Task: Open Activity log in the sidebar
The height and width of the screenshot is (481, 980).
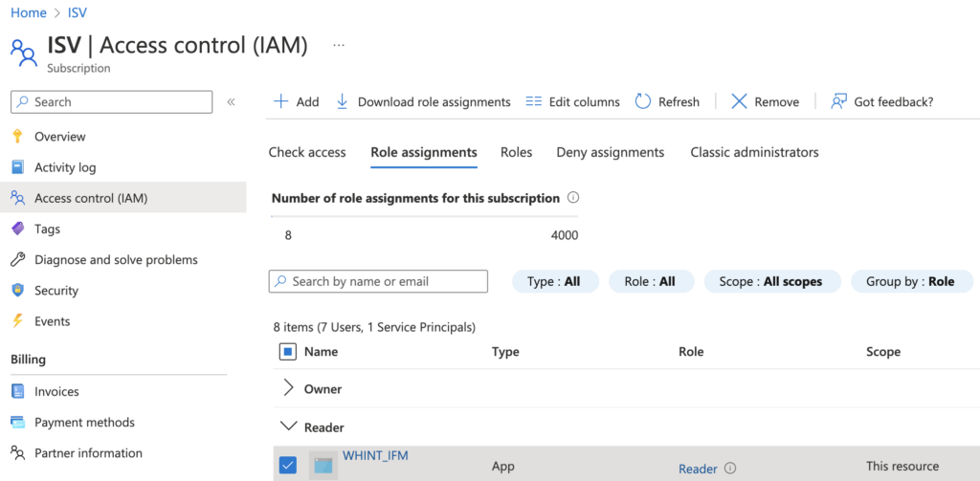Action: [65, 167]
